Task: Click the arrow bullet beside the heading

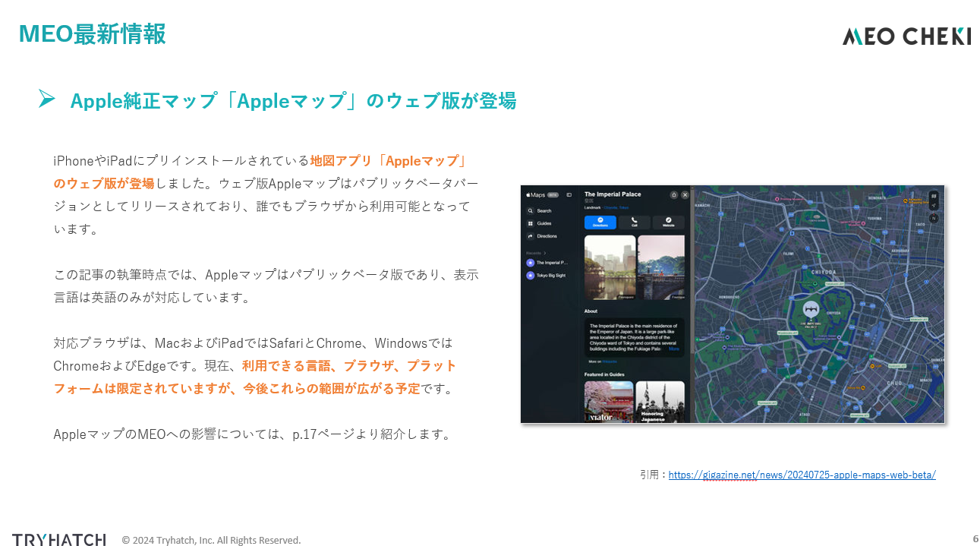Action: (47, 99)
